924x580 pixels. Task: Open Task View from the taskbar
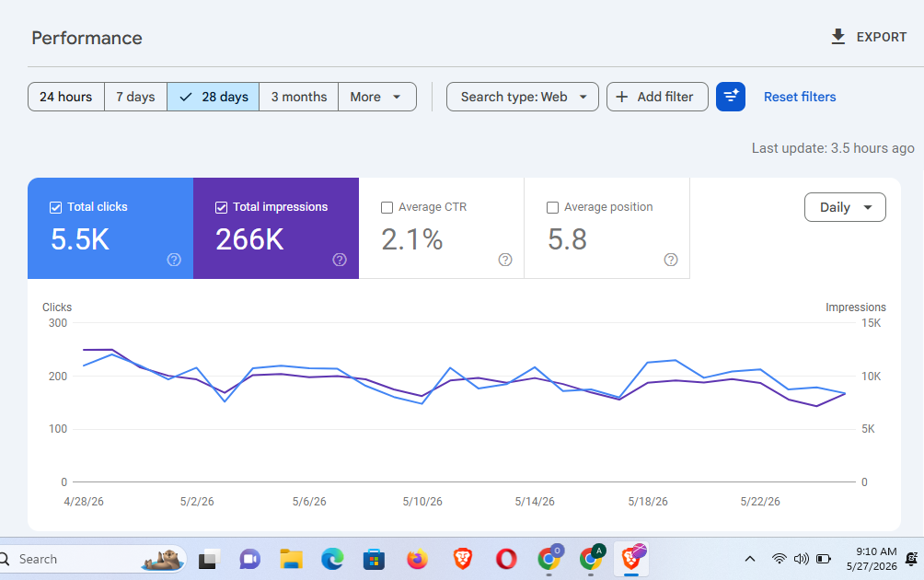(x=209, y=559)
